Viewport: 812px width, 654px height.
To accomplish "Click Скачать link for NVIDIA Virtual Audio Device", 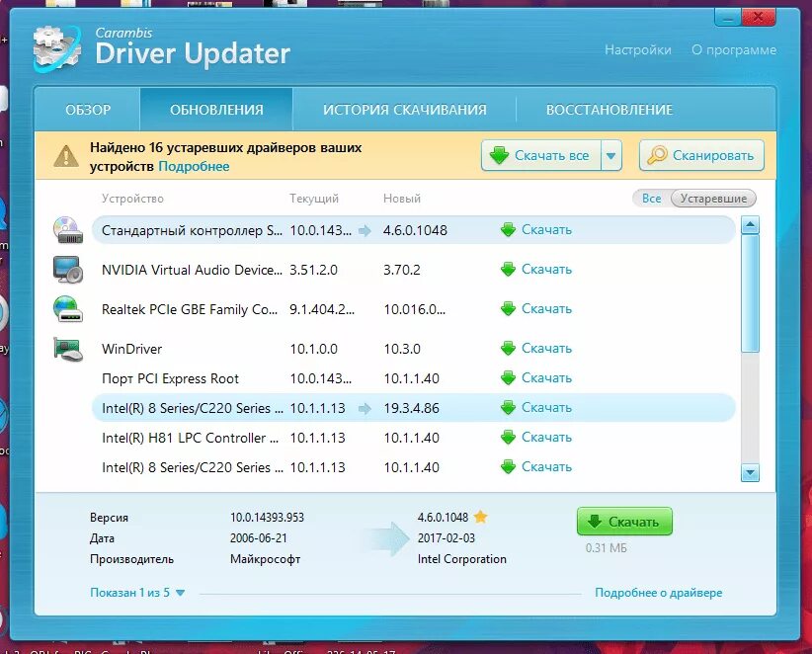I will [546, 270].
